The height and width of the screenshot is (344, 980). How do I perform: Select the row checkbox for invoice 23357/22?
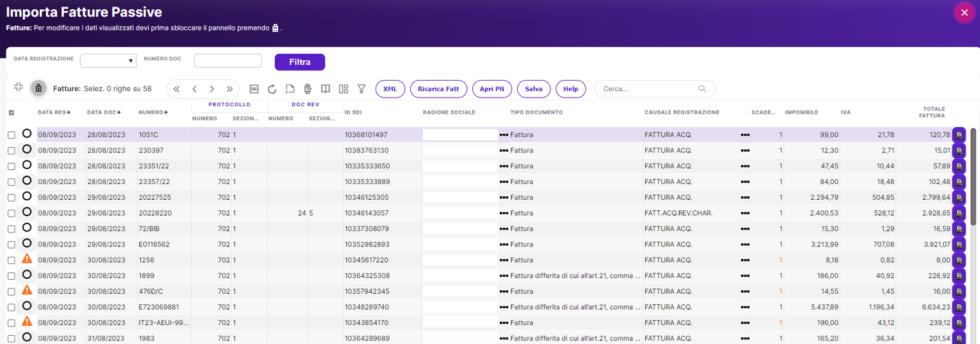click(x=12, y=182)
